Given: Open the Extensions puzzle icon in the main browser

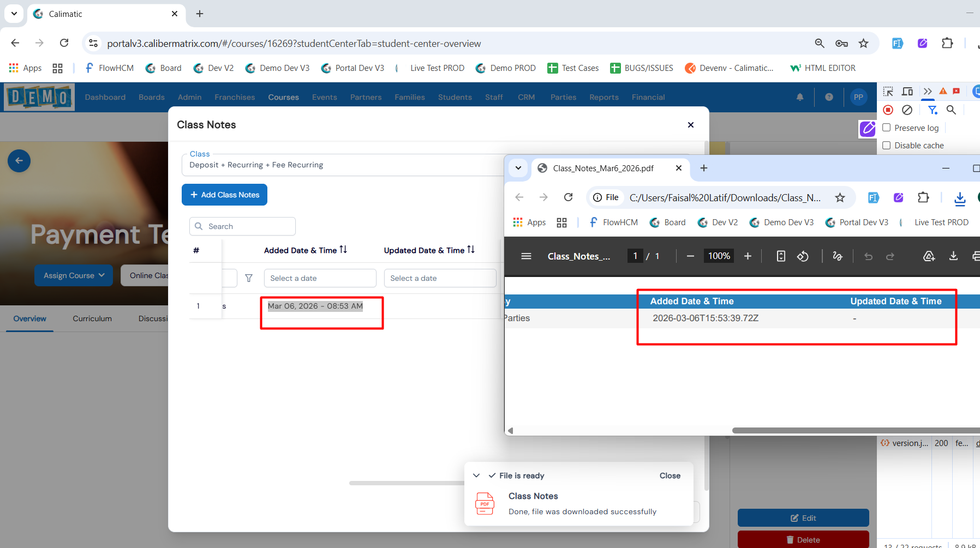Looking at the screenshot, I should 947,43.
